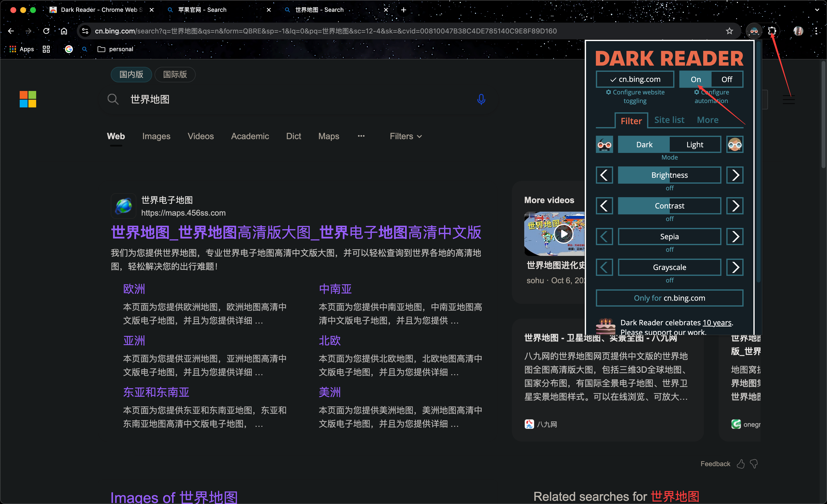Turn Dark Reader Off
Screen dimensions: 827x504
tap(727, 79)
